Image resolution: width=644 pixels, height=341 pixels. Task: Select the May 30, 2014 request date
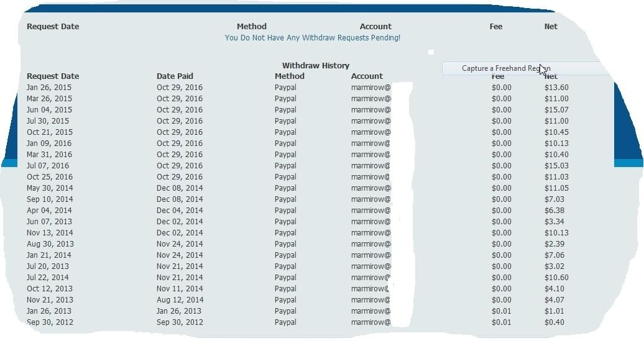click(50, 188)
